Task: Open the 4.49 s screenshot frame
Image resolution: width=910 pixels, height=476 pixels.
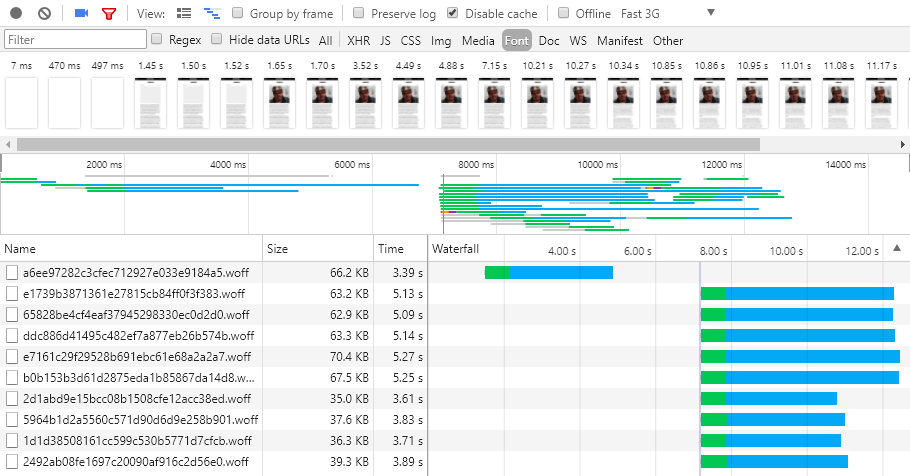Action: click(x=408, y=103)
